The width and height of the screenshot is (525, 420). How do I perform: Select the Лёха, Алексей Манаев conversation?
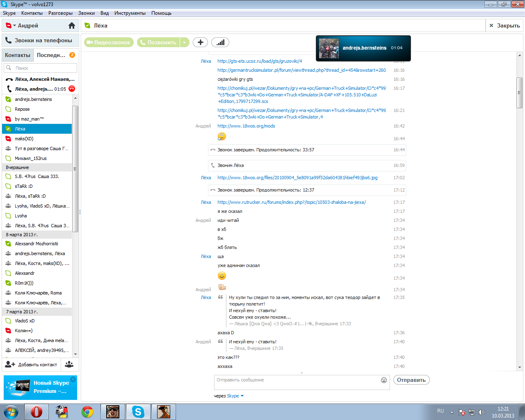[39, 79]
